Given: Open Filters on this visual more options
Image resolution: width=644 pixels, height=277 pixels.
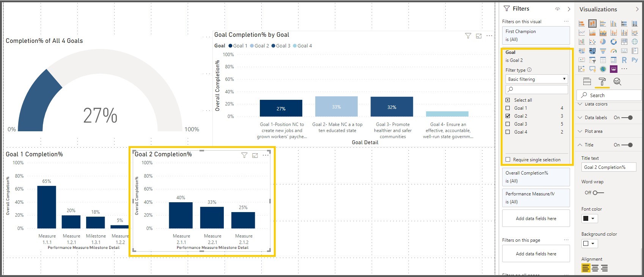Looking at the screenshot, I should click(566, 22).
